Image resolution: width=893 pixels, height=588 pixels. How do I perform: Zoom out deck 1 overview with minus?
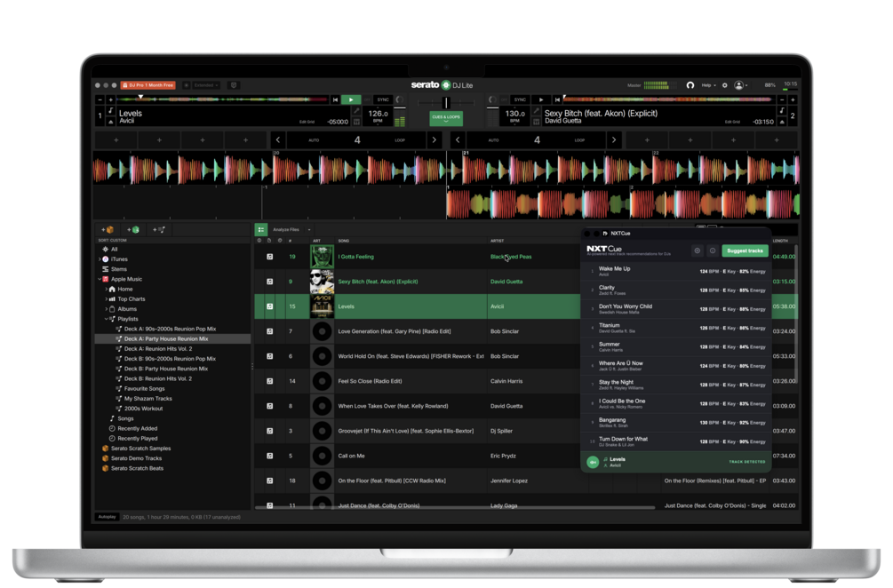point(100,99)
